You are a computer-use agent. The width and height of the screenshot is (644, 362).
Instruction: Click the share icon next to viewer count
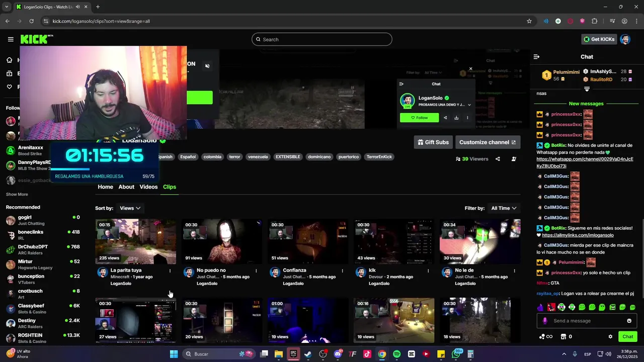click(x=498, y=159)
